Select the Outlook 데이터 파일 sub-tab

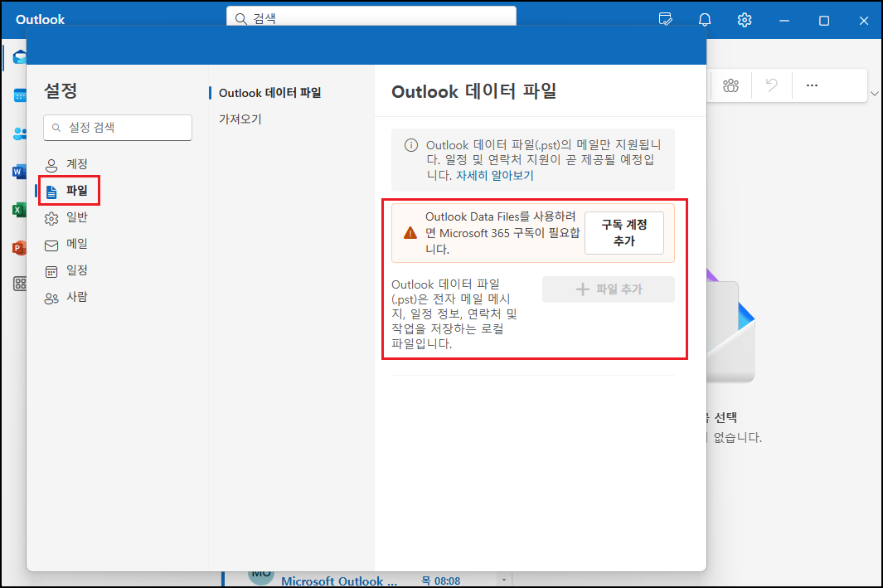(269, 93)
